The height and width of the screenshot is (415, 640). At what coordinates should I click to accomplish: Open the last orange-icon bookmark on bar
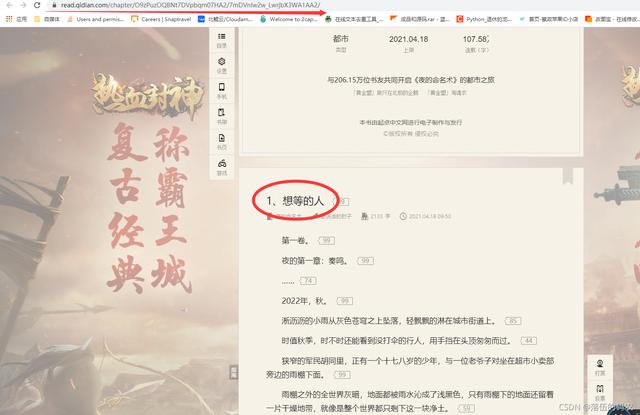pos(611,19)
